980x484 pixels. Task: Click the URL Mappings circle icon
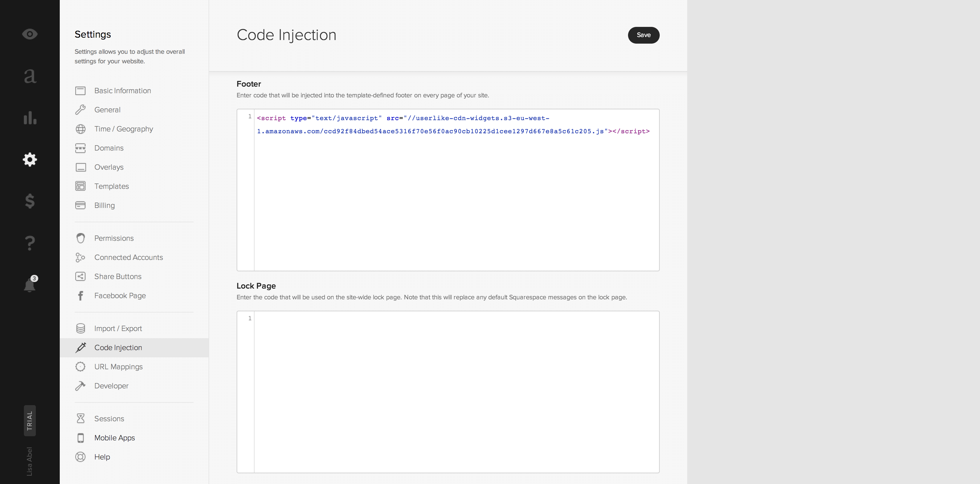click(x=80, y=367)
